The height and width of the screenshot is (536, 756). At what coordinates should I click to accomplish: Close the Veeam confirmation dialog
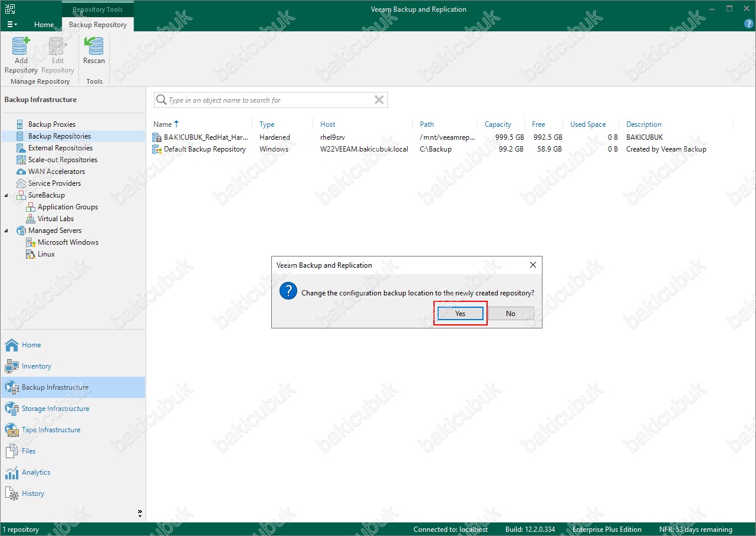pyautogui.click(x=533, y=265)
